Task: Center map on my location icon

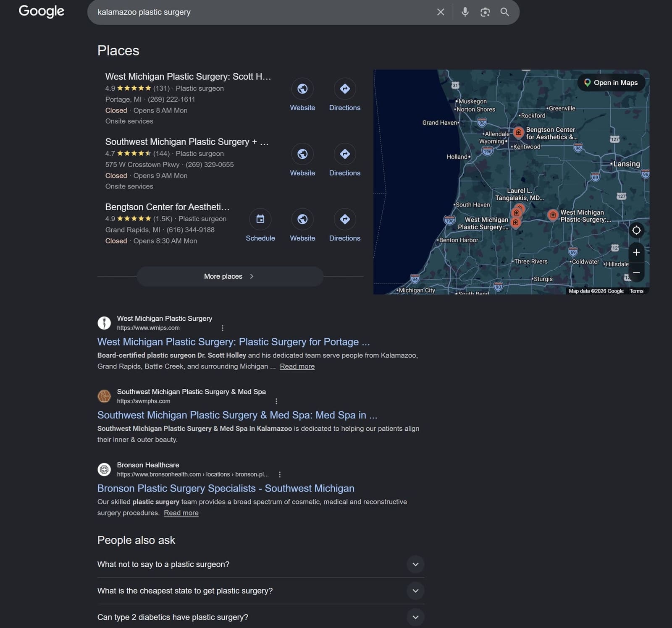Action: (636, 230)
